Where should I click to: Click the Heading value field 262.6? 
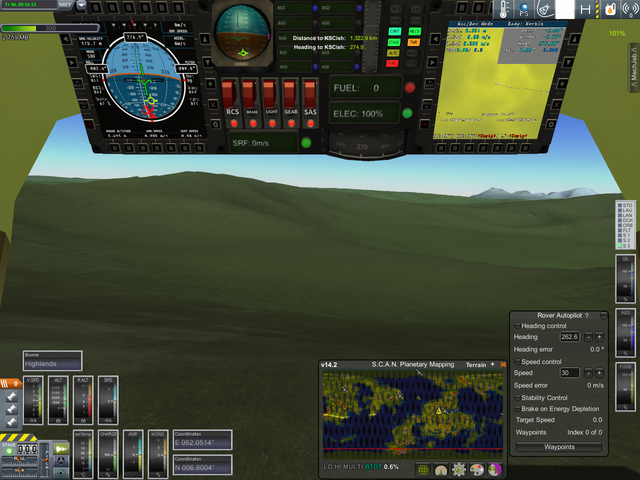coord(569,337)
